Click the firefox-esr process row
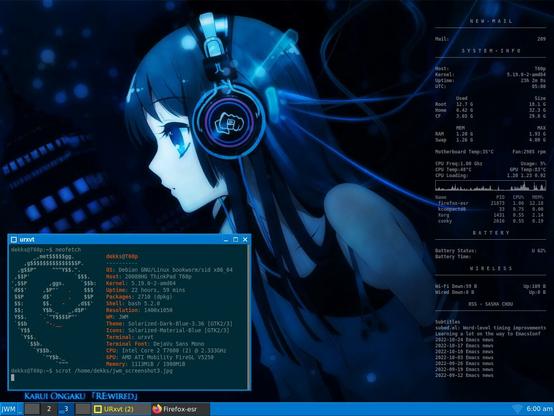Screen dimensions: 554x416 click(x=490, y=203)
